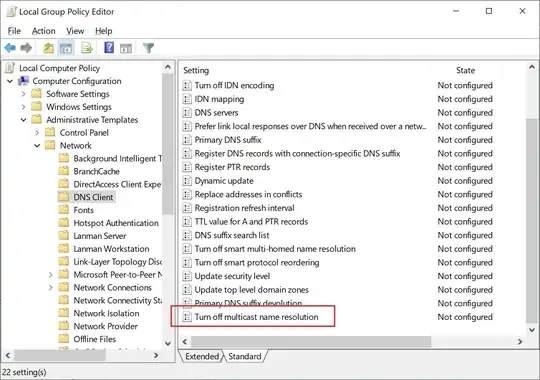Image resolution: width=540 pixels, height=380 pixels.
Task: Click the Software Settings folder icon
Action: pos(37,94)
